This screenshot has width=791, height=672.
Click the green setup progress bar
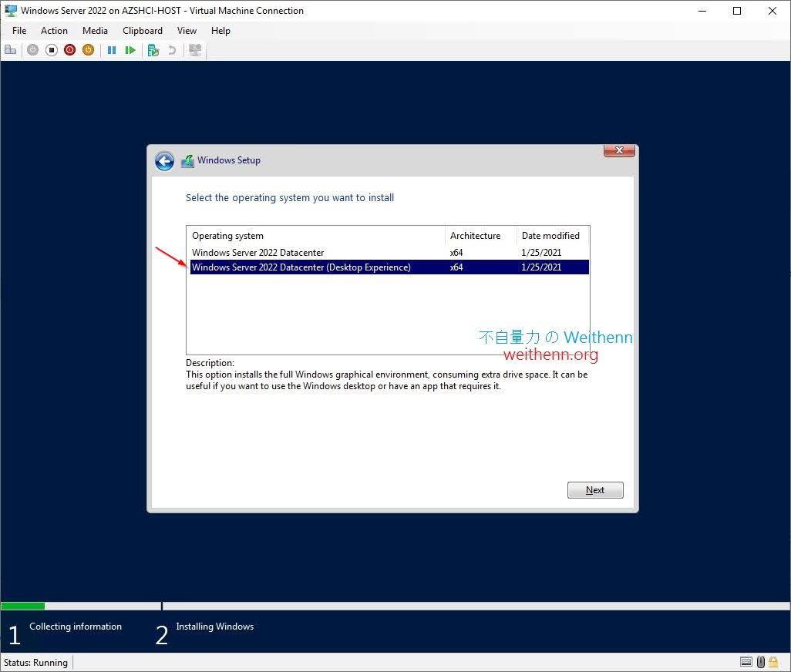tap(22, 606)
